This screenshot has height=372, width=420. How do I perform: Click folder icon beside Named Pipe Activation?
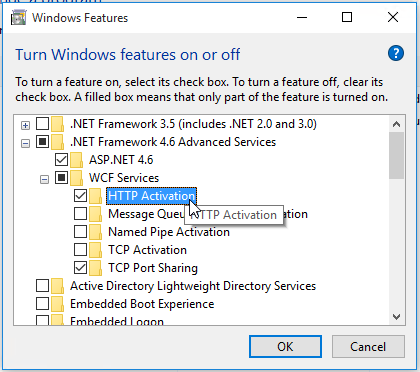(96, 232)
